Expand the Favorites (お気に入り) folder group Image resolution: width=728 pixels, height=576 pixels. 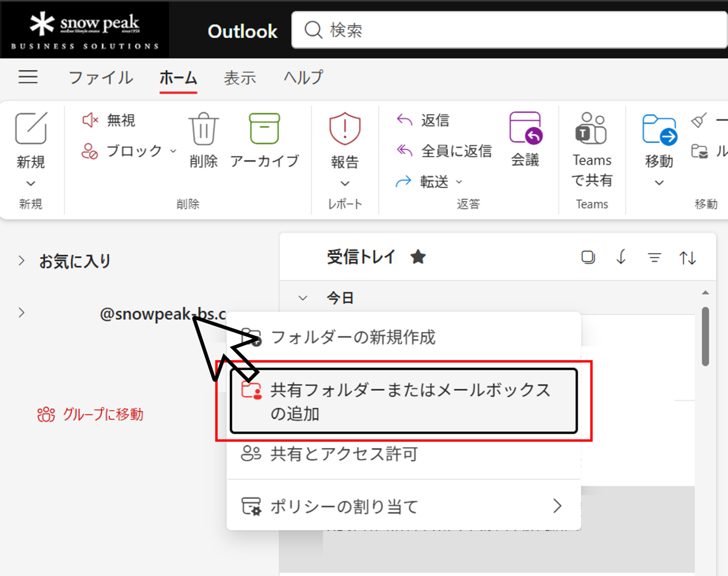(21, 261)
